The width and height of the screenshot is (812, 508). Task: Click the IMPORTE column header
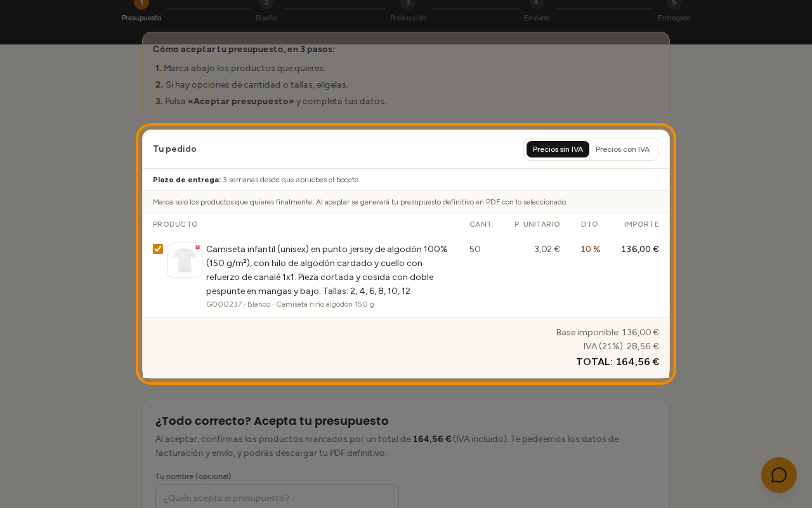641,224
